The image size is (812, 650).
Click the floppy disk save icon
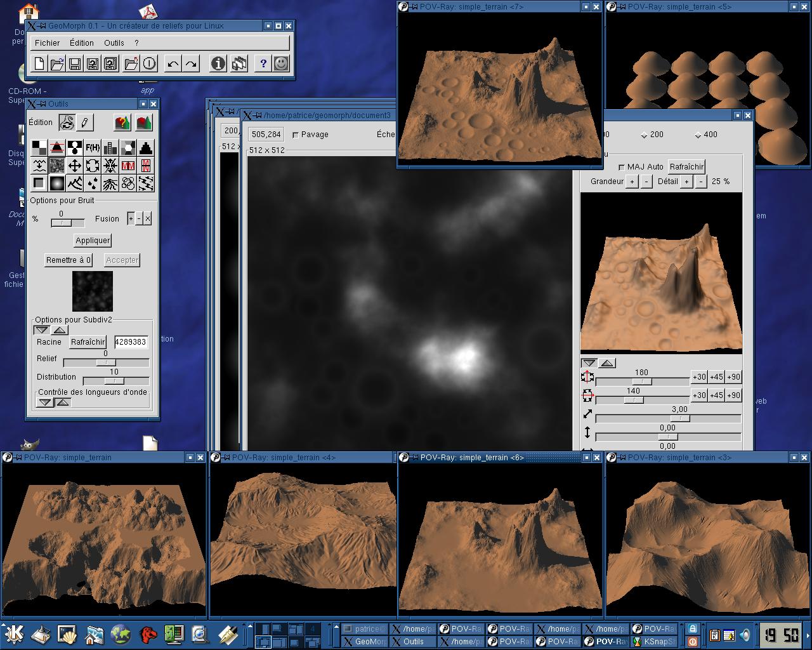coord(75,63)
